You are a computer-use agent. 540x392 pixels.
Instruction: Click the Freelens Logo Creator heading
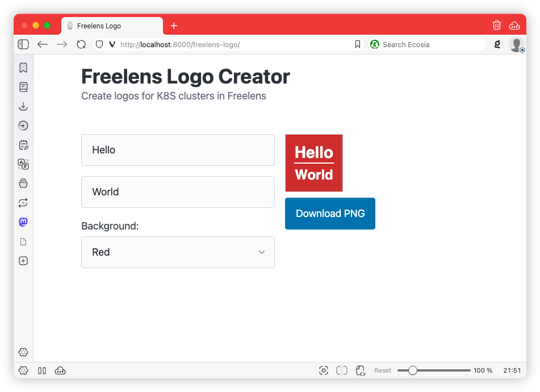point(185,77)
